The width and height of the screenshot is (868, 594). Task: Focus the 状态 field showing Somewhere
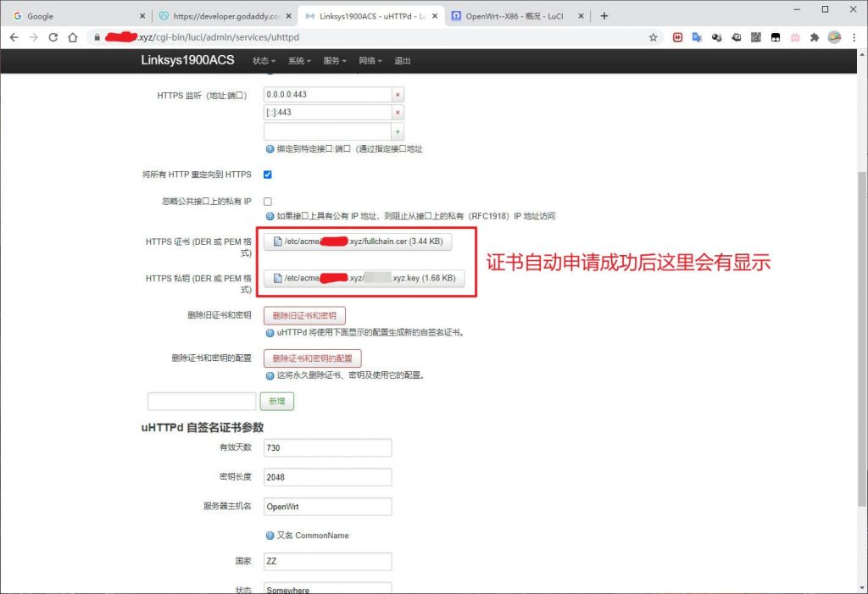(328, 588)
